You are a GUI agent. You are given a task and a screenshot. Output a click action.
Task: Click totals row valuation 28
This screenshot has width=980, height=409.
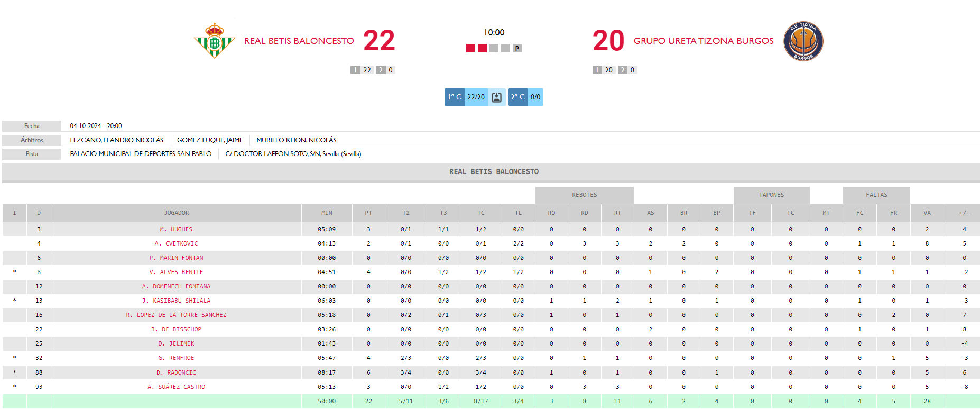click(927, 401)
